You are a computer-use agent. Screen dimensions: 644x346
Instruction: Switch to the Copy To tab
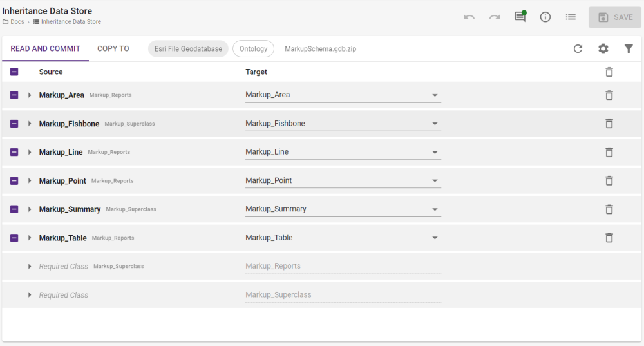coord(113,49)
